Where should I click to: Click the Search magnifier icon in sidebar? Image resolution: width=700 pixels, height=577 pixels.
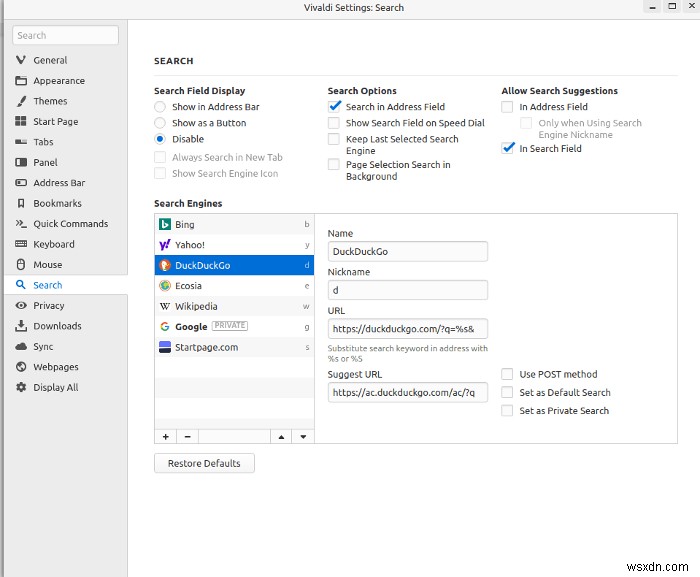(21, 284)
